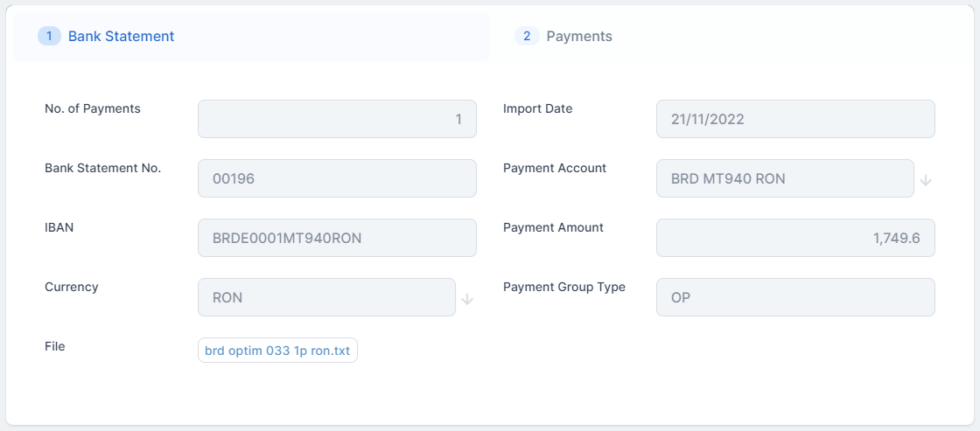Click the IBAN field BRDE0001MT940RON
This screenshot has height=431, width=980.
click(x=337, y=238)
